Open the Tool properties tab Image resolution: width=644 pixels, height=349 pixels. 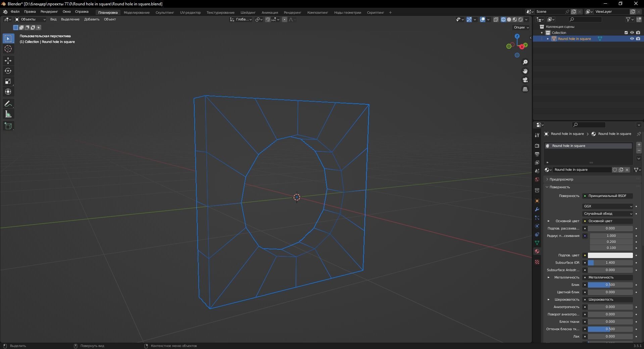537,135
